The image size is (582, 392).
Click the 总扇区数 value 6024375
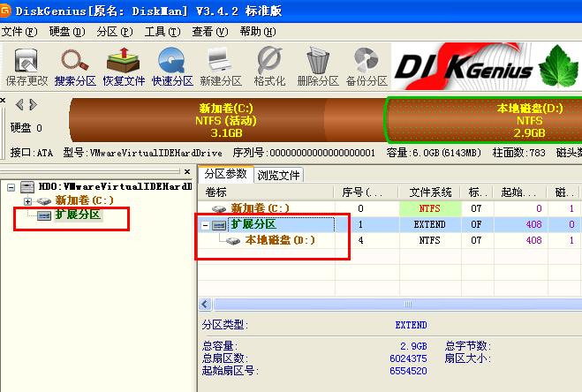coord(408,358)
